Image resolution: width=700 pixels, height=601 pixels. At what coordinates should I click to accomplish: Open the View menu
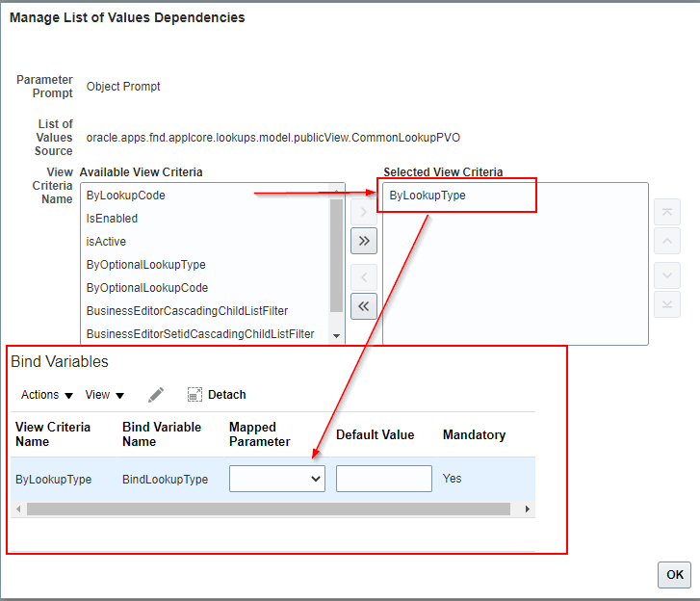pos(104,395)
